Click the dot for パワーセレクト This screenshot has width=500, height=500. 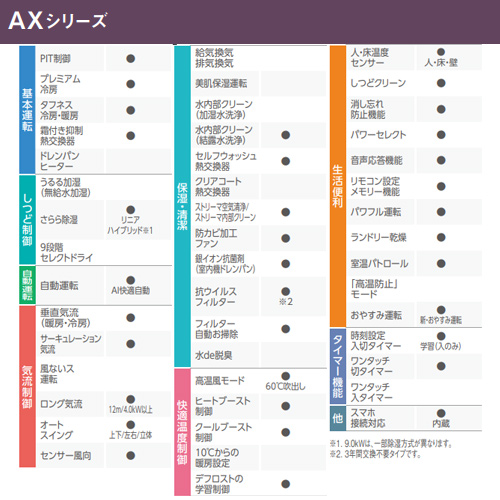point(441,135)
